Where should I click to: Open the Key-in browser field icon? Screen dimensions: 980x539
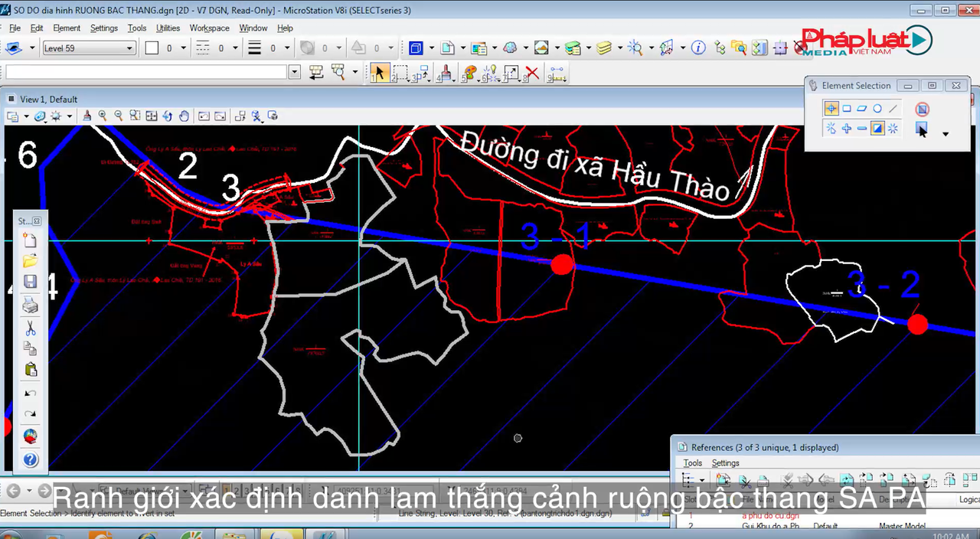(294, 72)
